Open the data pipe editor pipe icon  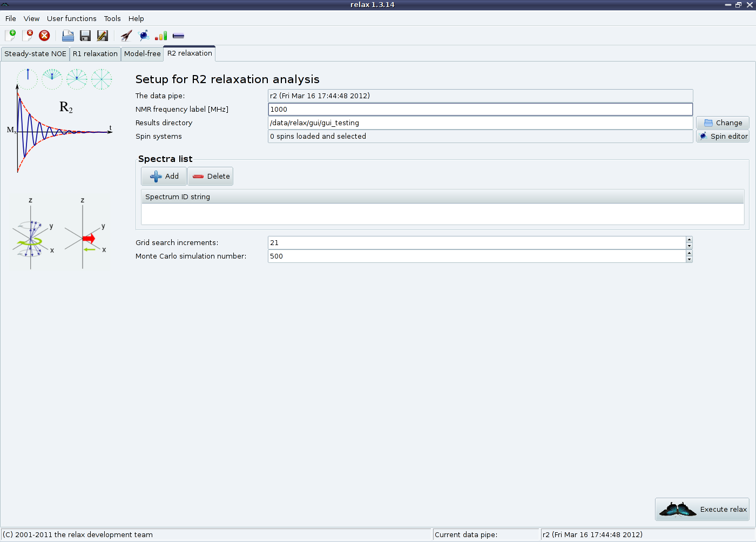178,36
